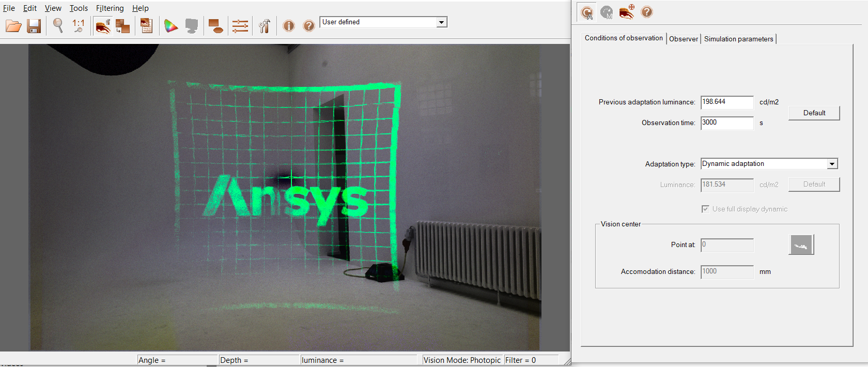
Task: Toggle the human vision eye icon
Action: 103,26
